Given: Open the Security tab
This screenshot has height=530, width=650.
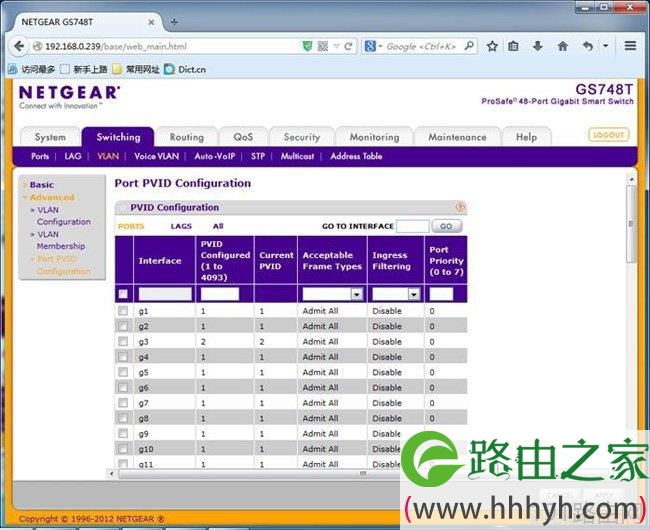Looking at the screenshot, I should click(301, 137).
